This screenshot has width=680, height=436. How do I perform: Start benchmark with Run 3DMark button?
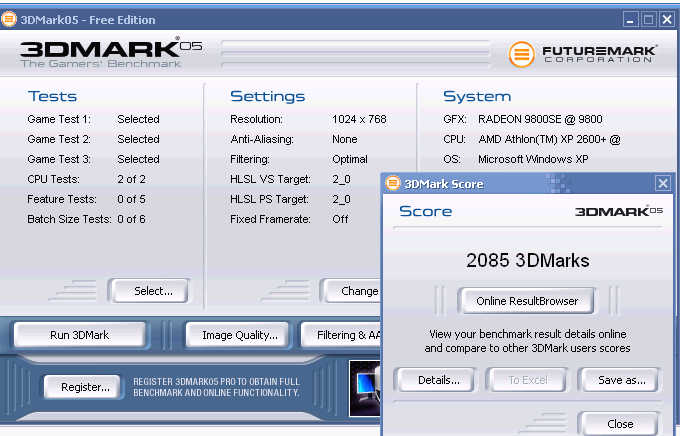[79, 335]
